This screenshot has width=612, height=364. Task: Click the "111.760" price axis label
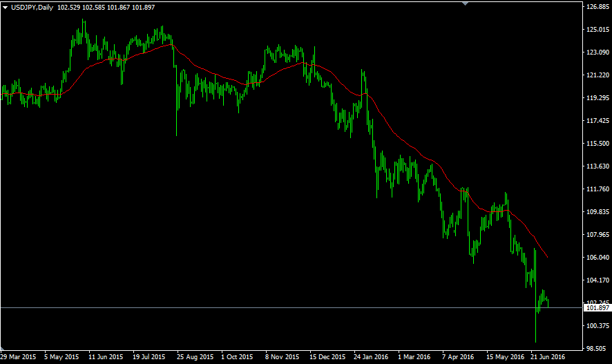coord(597,189)
